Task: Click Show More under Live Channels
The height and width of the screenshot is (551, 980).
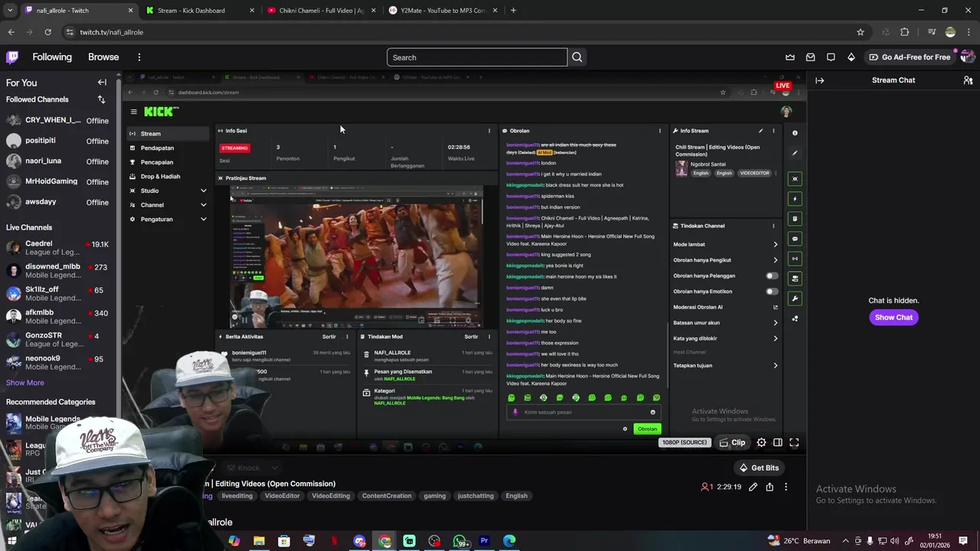Action: click(x=25, y=383)
